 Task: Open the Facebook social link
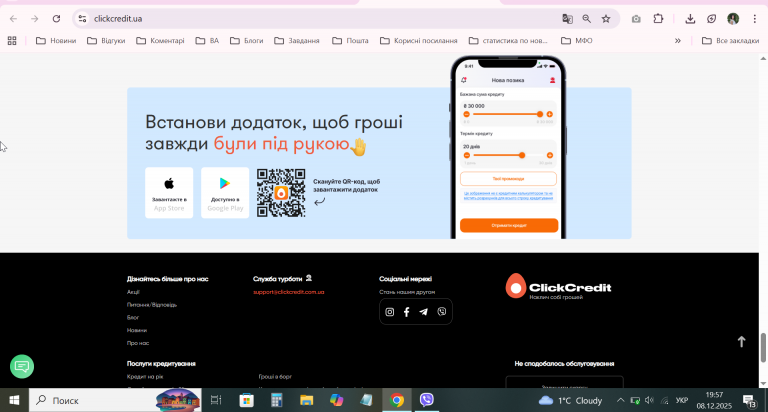(x=407, y=312)
